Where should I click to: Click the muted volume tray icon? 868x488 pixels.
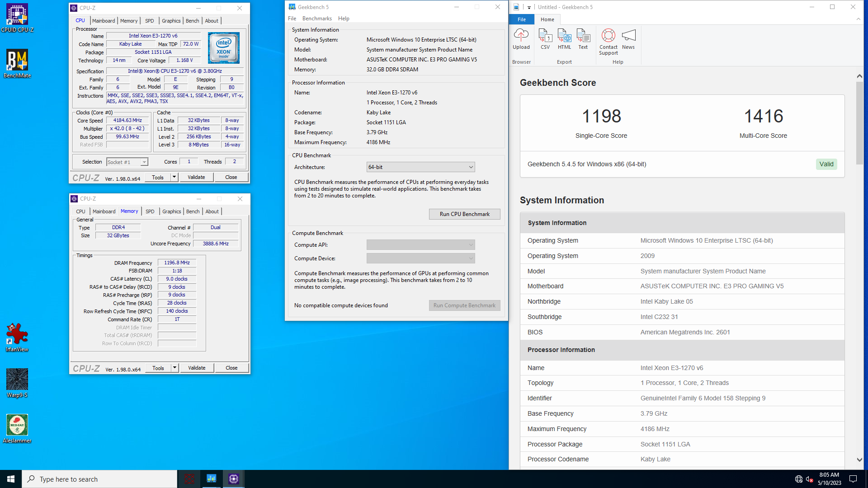tap(810, 479)
